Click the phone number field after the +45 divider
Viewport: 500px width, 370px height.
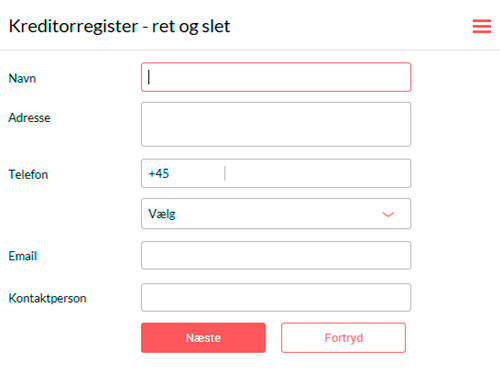point(318,173)
